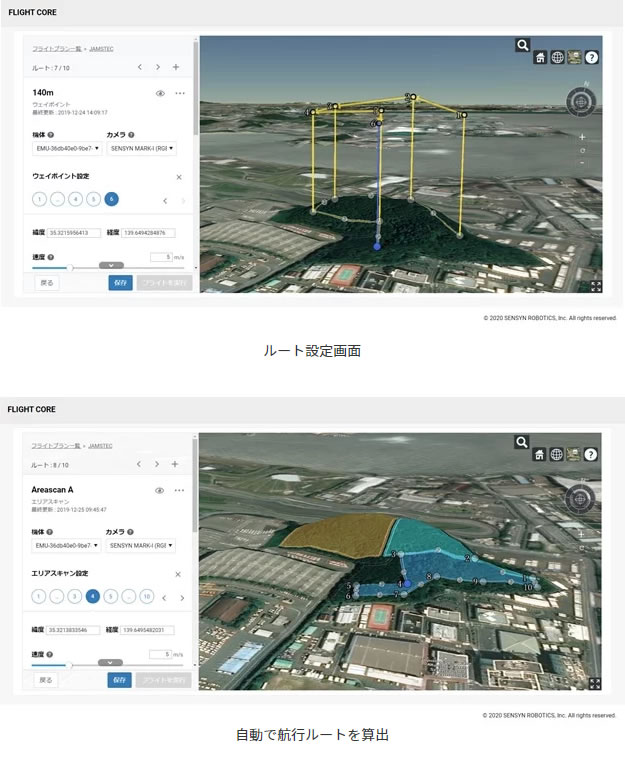Viewport: 625px width, 759px height.
Task: Zoom in on the 140m route map
Action: (x=582, y=137)
